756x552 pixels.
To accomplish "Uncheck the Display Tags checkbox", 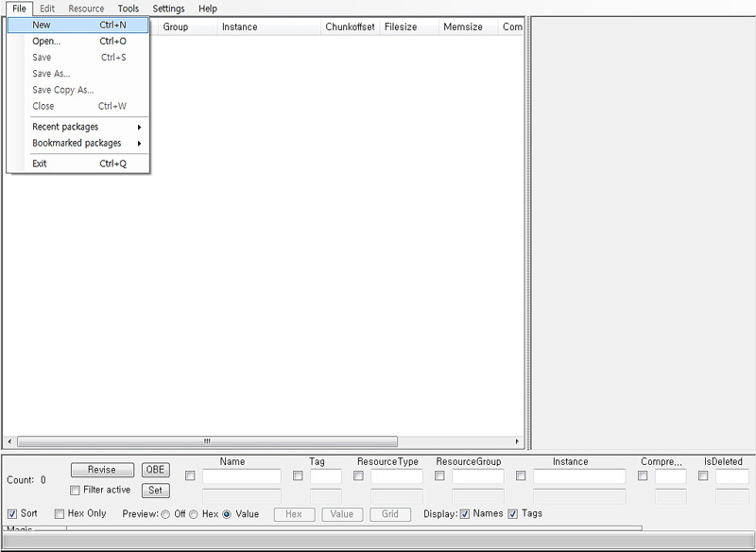I will (513, 514).
